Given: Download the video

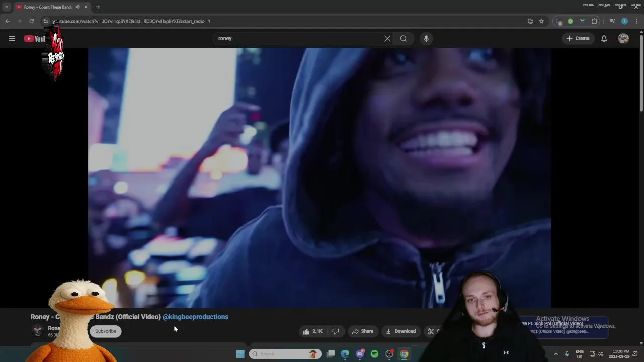Looking at the screenshot, I should pos(401,331).
